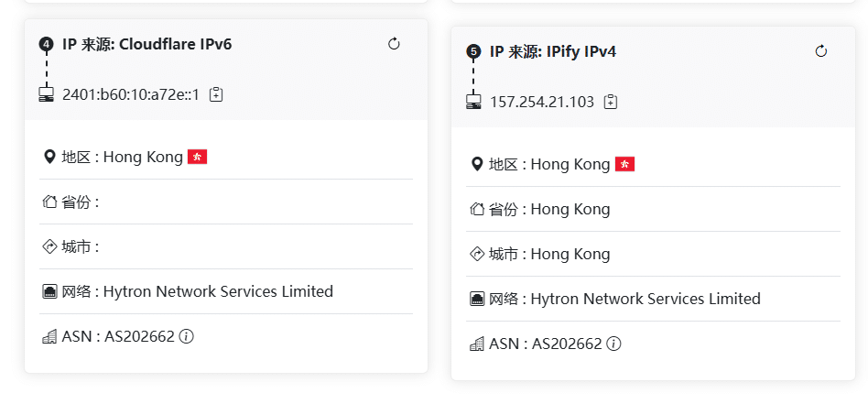Refresh the IPify IPv4 card
Image resolution: width=868 pixels, height=404 pixels.
tap(821, 51)
